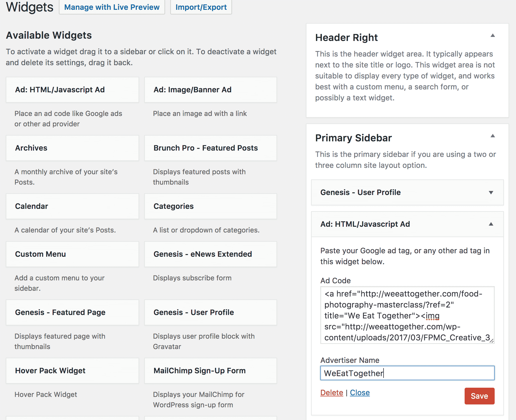516x420 pixels.
Task: Choose the Brunch Pro - Featured Posts widget
Action: (211, 148)
